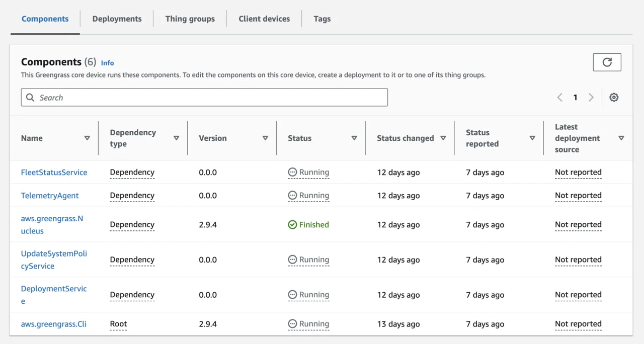Open the UpdateSystemPolicyService component

[x=53, y=260]
